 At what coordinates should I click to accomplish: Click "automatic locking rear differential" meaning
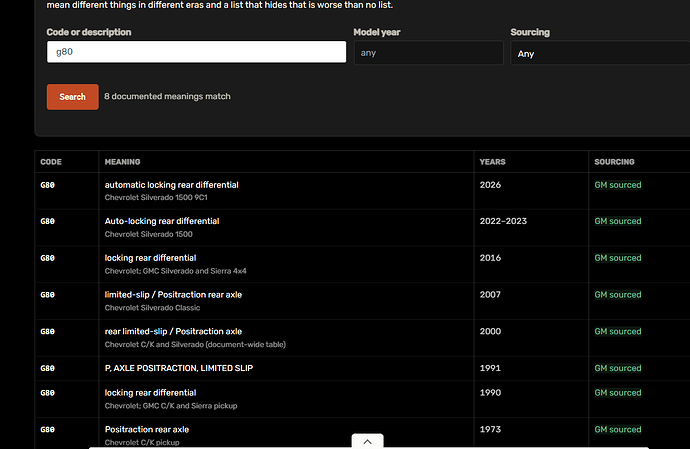(x=172, y=185)
